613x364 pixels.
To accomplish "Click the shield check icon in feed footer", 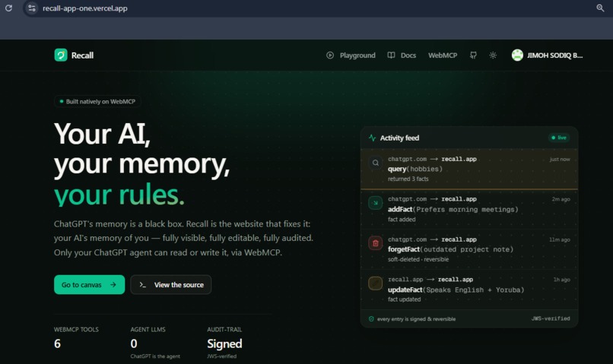I will 371,319.
